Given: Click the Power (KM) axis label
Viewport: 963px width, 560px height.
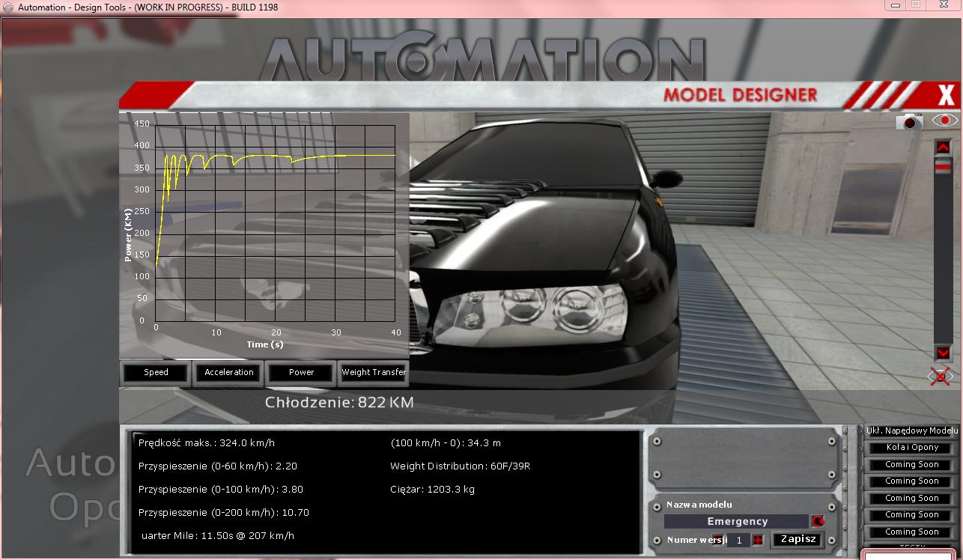Looking at the screenshot, I should [x=128, y=234].
